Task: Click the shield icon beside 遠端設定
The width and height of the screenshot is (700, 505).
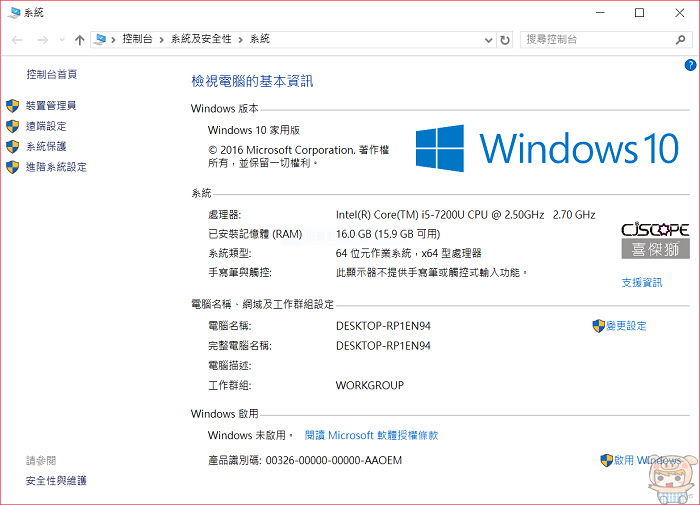Action: pos(12,126)
